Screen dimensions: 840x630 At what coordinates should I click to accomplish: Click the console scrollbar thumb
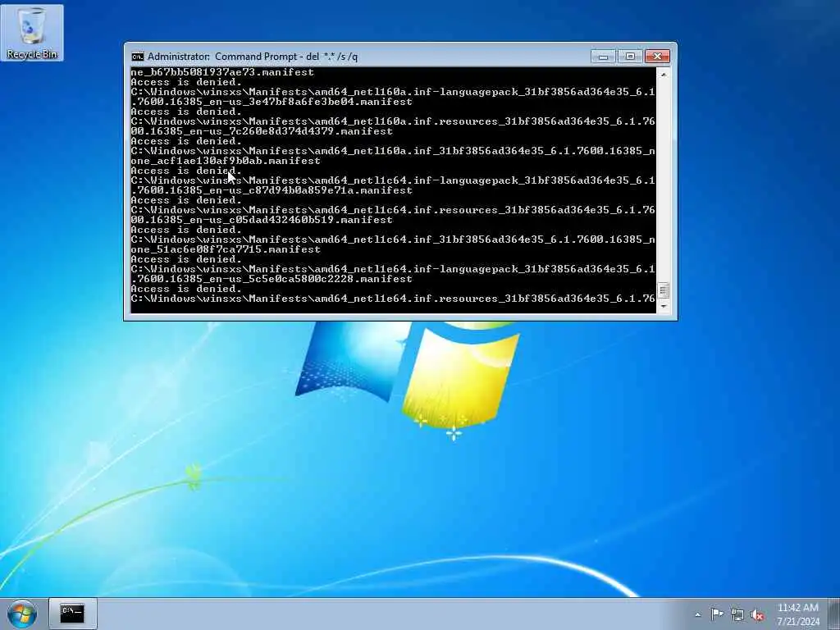tap(663, 290)
